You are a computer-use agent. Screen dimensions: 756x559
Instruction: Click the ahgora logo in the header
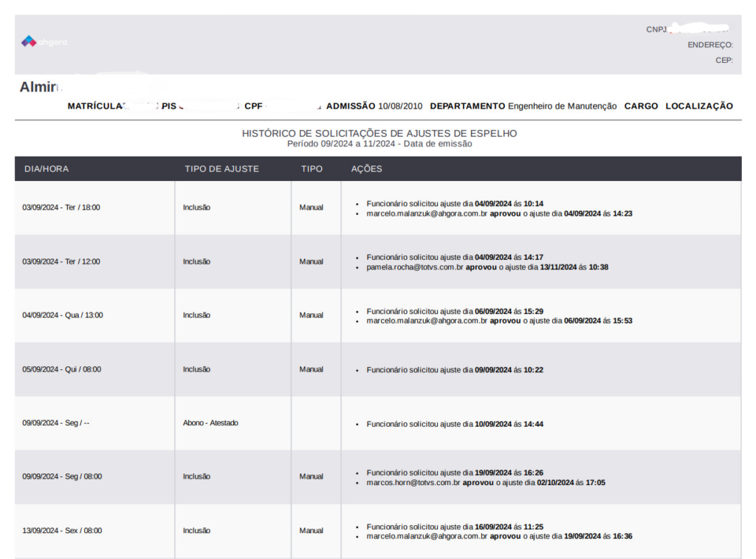(x=44, y=42)
